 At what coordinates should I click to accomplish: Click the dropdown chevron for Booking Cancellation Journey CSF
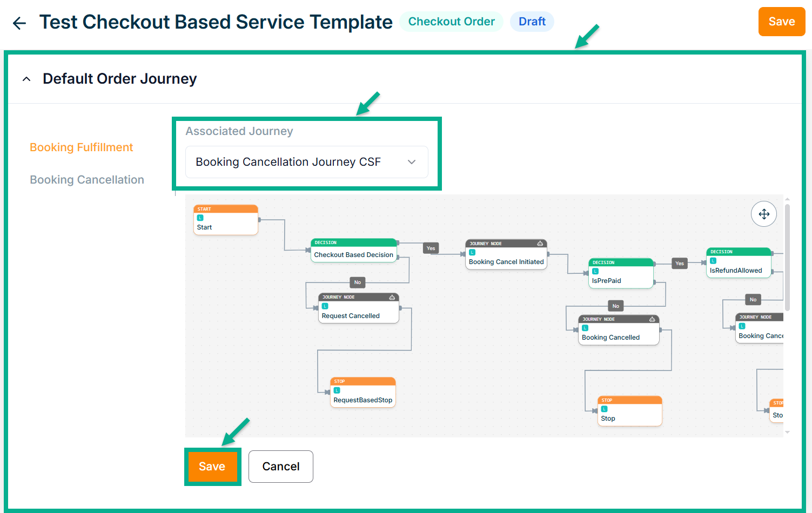(x=412, y=162)
